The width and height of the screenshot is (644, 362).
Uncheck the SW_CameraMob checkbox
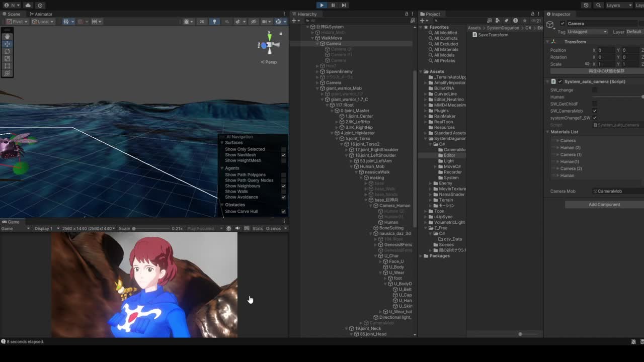pyautogui.click(x=595, y=111)
